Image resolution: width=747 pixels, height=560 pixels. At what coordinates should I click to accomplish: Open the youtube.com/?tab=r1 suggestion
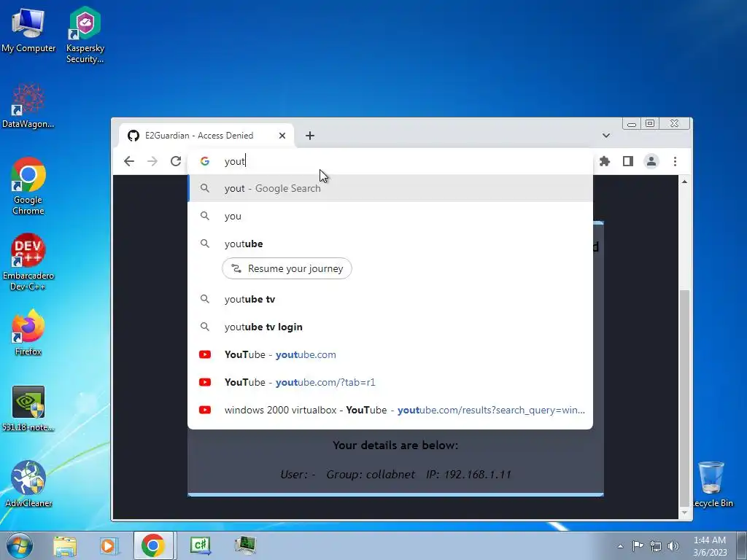pos(390,382)
